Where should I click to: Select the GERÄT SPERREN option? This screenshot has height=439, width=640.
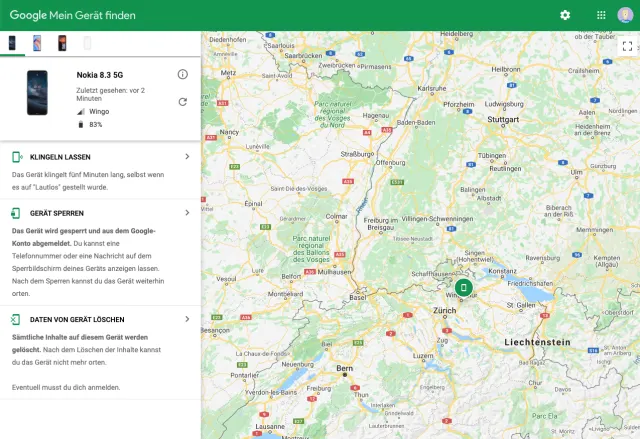56,213
